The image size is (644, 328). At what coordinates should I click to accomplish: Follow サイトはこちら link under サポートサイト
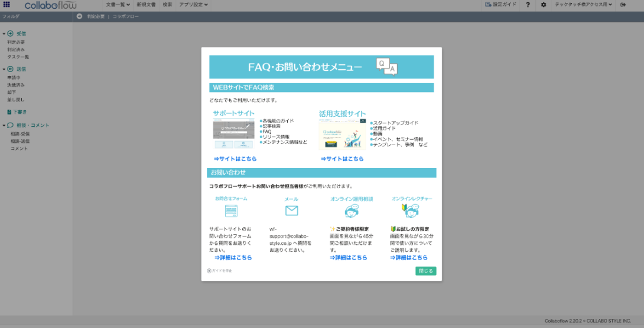coord(235,159)
